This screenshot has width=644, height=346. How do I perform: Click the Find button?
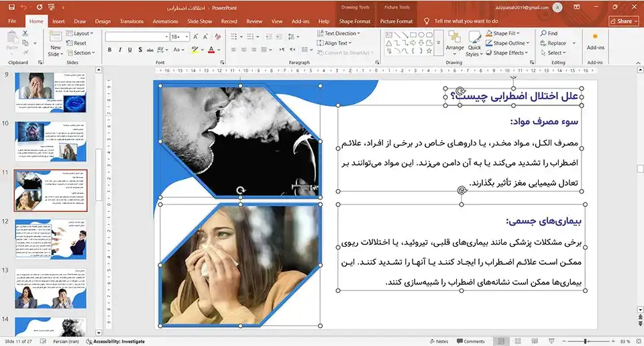549,34
